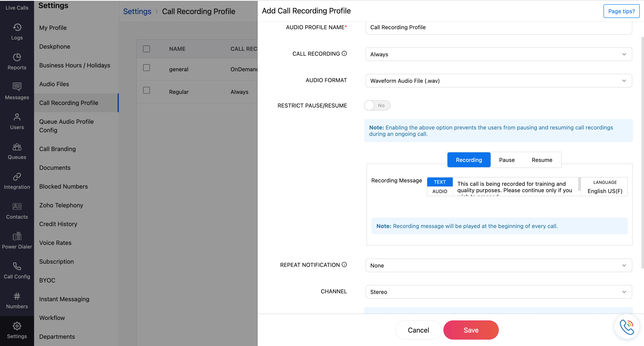Select the AUDIO message type tab
This screenshot has height=346, width=644.
[x=440, y=191]
